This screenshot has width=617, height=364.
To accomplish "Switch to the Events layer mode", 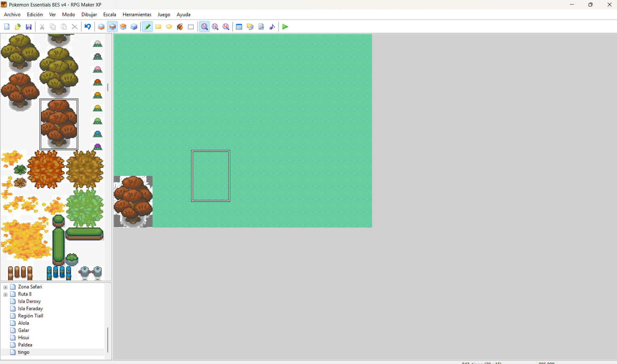I will [134, 27].
